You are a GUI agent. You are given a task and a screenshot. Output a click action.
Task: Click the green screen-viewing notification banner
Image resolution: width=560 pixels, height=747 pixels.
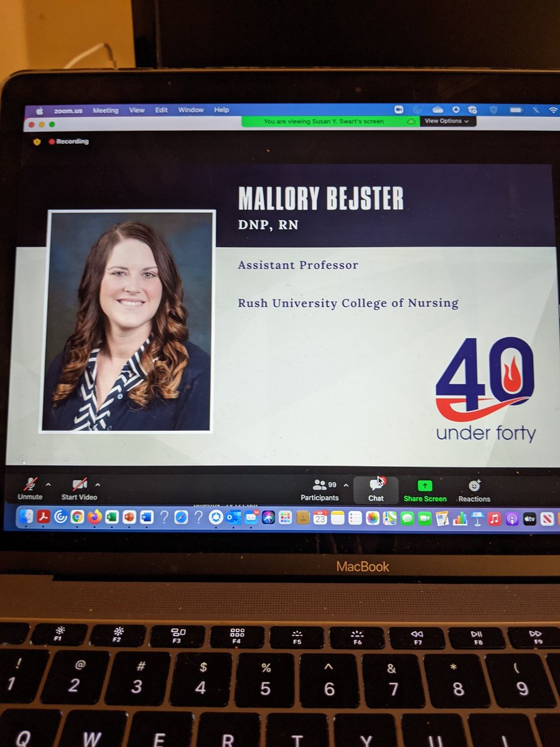(x=331, y=121)
